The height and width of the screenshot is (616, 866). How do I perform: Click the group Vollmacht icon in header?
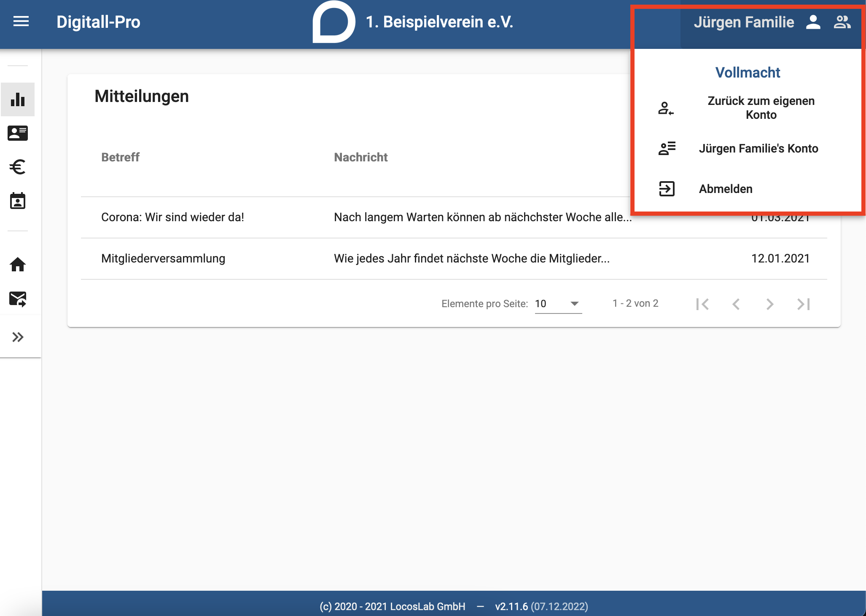842,22
